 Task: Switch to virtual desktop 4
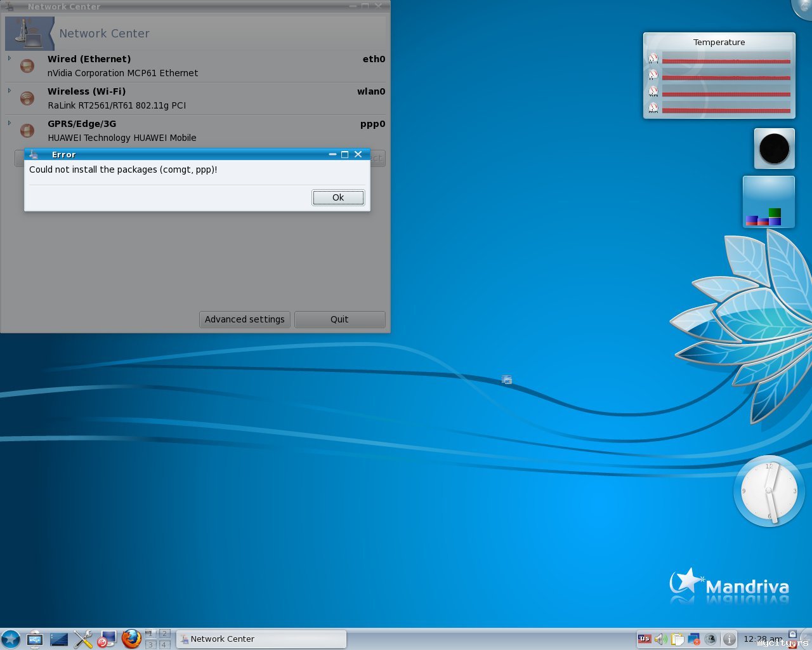pyautogui.click(x=164, y=644)
